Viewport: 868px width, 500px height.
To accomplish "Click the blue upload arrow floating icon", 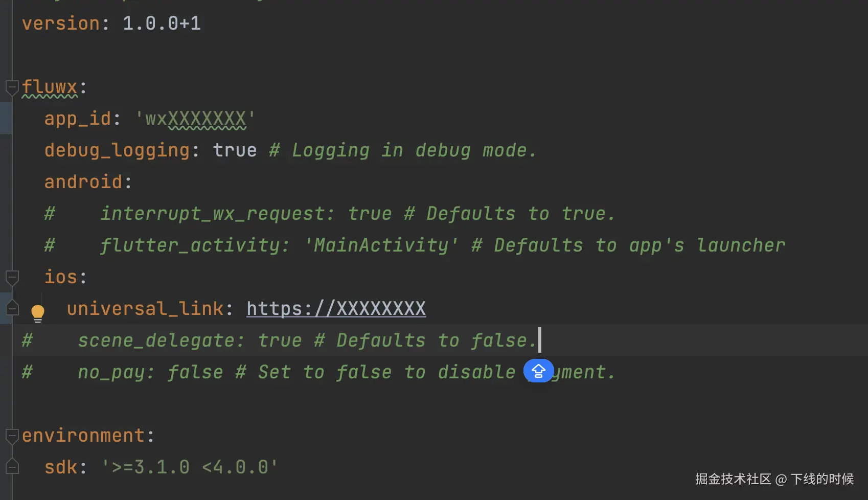I will pyautogui.click(x=538, y=371).
